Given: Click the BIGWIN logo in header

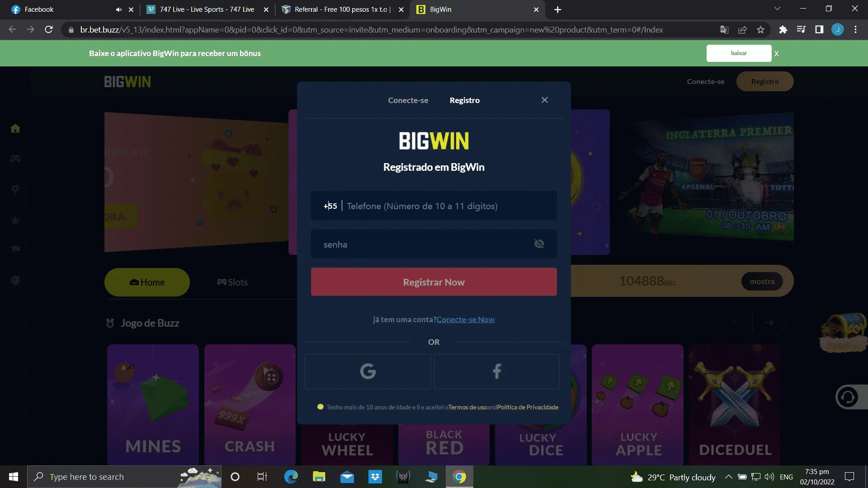Looking at the screenshot, I should [x=127, y=82].
